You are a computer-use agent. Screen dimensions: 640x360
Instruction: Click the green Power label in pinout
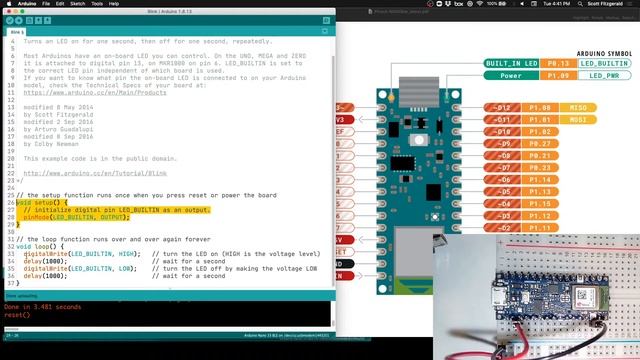[x=511, y=76]
